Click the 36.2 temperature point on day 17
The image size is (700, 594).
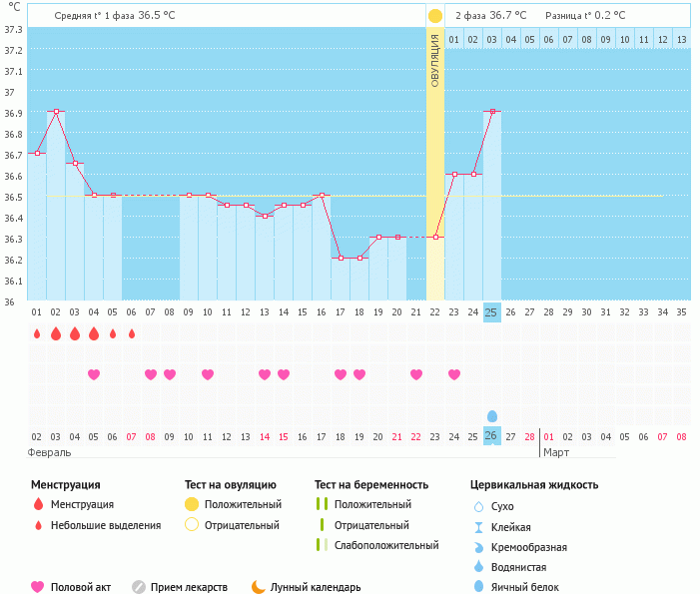341,258
